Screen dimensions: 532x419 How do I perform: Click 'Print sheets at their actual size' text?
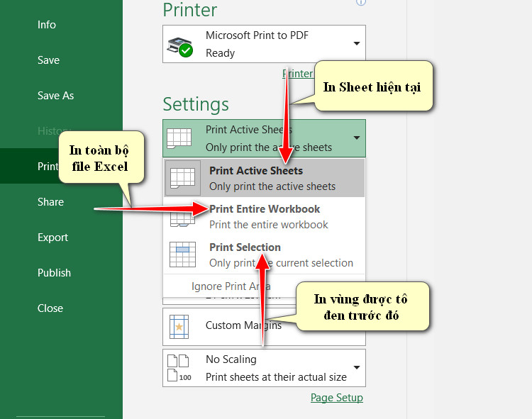coord(276,377)
